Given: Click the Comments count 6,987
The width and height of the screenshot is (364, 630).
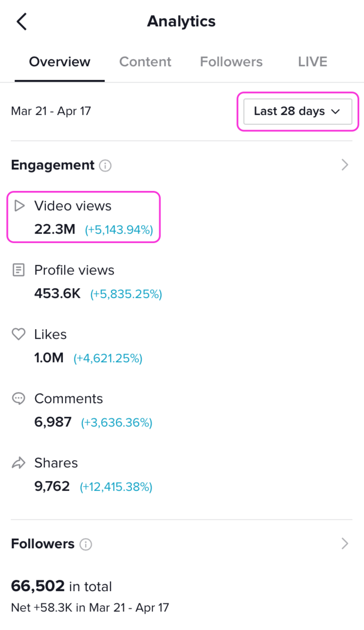Looking at the screenshot, I should coord(53,422).
